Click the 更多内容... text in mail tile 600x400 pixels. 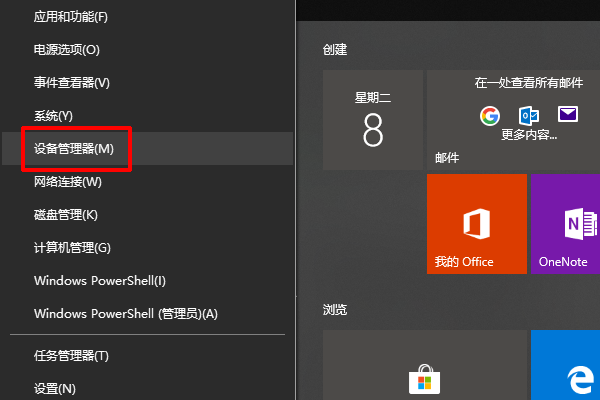528,135
